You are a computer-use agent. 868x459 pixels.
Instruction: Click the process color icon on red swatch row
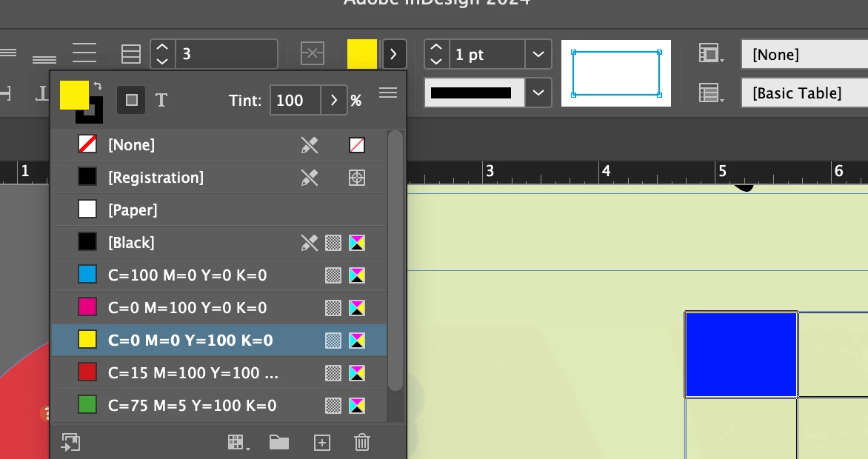(333, 373)
